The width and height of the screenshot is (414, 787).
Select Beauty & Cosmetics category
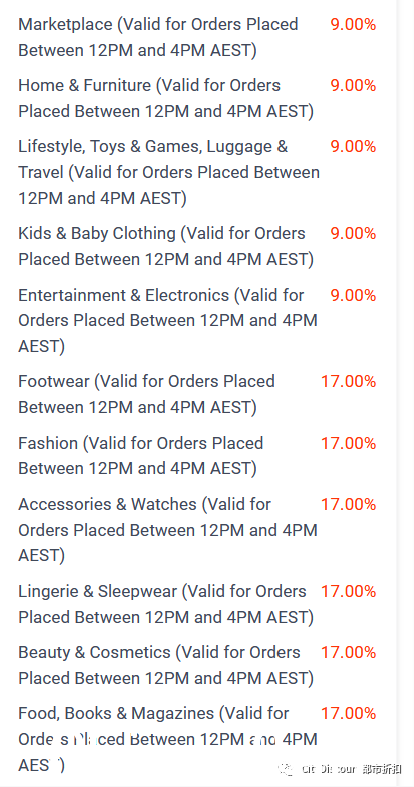point(166,665)
